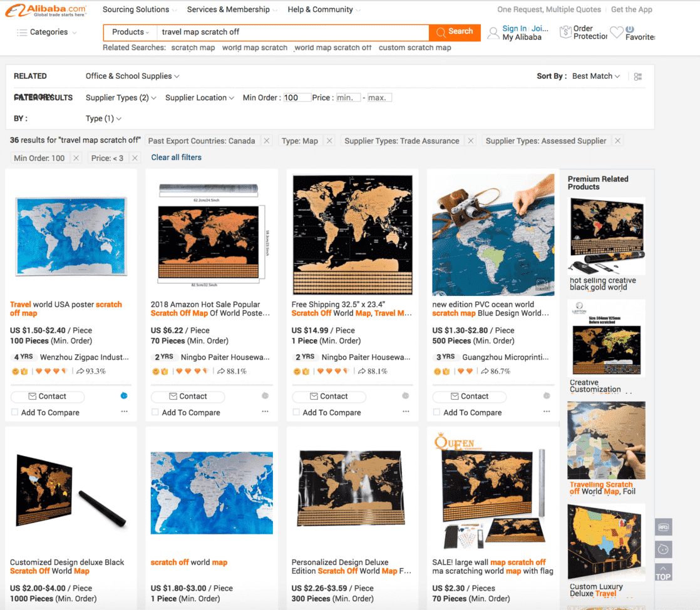Click grey chat icon on 2018 Amazon Hot Sale card
This screenshot has width=700, height=610.
[265, 396]
